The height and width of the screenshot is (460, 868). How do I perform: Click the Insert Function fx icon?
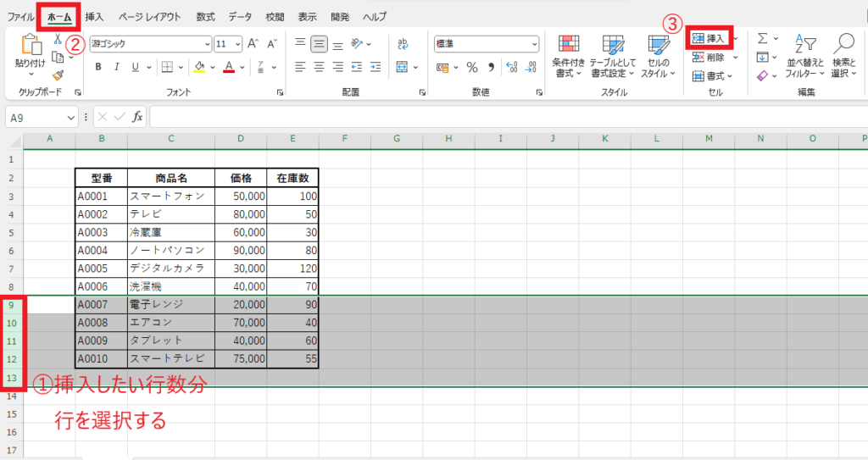[137, 117]
